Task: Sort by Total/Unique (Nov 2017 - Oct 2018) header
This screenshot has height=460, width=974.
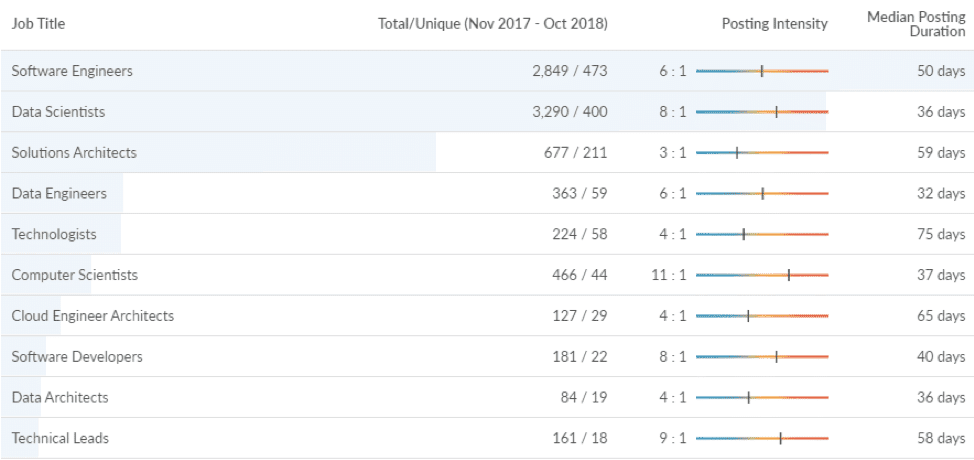Action: [x=493, y=24]
